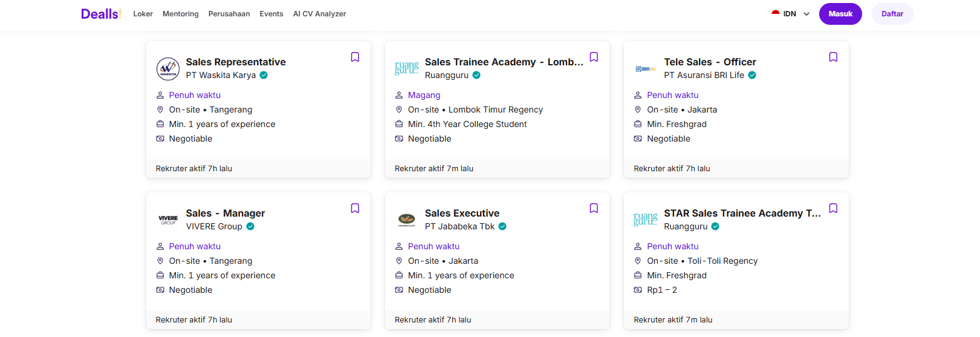Image resolution: width=980 pixels, height=337 pixels.
Task: Click briefcase icon on Tele Sales Officer card
Action: 638,124
